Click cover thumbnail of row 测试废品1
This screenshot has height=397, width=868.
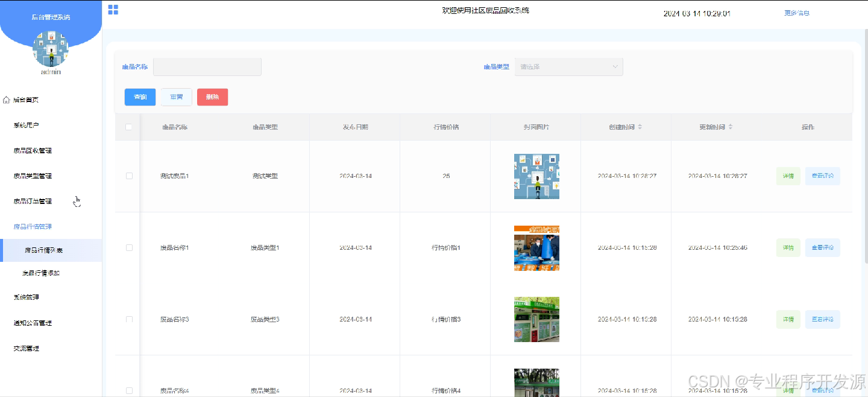pos(536,176)
